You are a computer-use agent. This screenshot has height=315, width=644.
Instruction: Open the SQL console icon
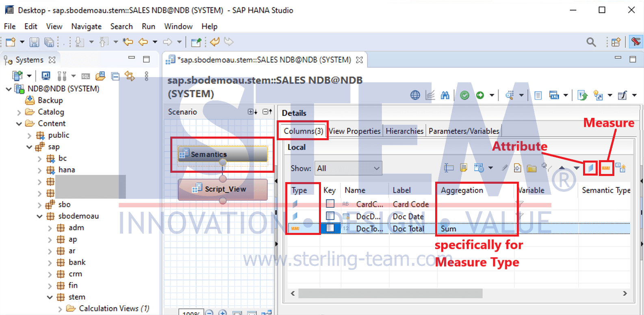(86, 76)
